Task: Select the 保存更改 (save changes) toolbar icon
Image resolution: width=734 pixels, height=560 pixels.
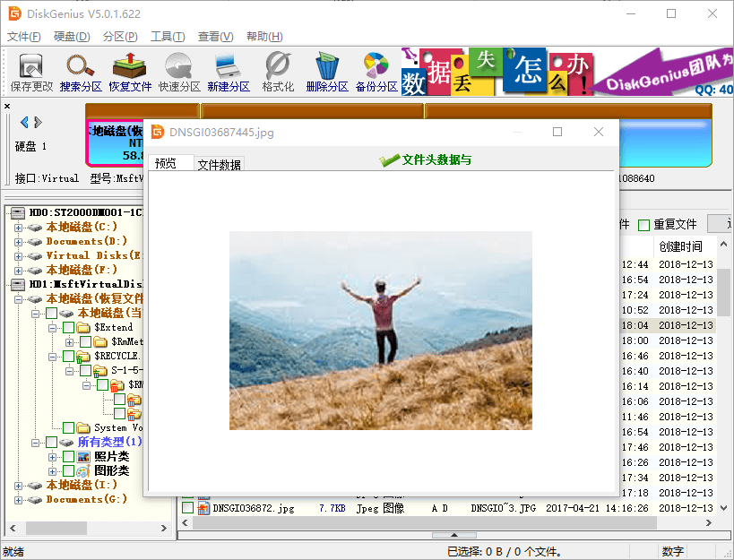Action: point(31,72)
